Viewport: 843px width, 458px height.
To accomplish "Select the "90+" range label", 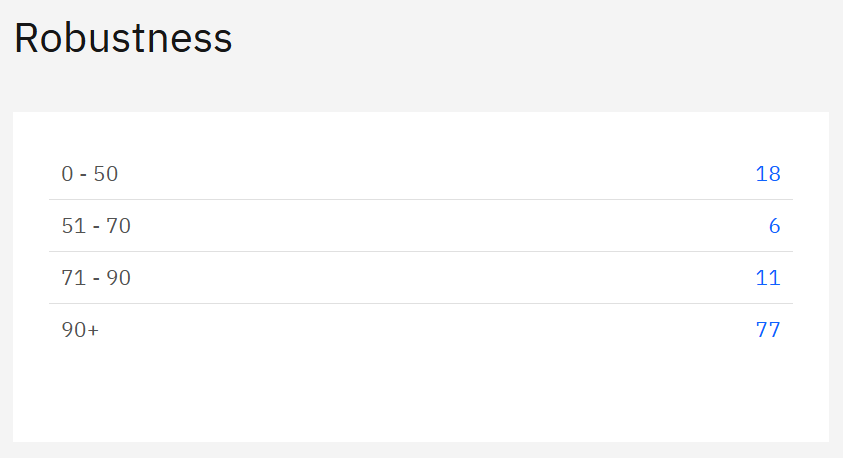I will click(x=80, y=330).
